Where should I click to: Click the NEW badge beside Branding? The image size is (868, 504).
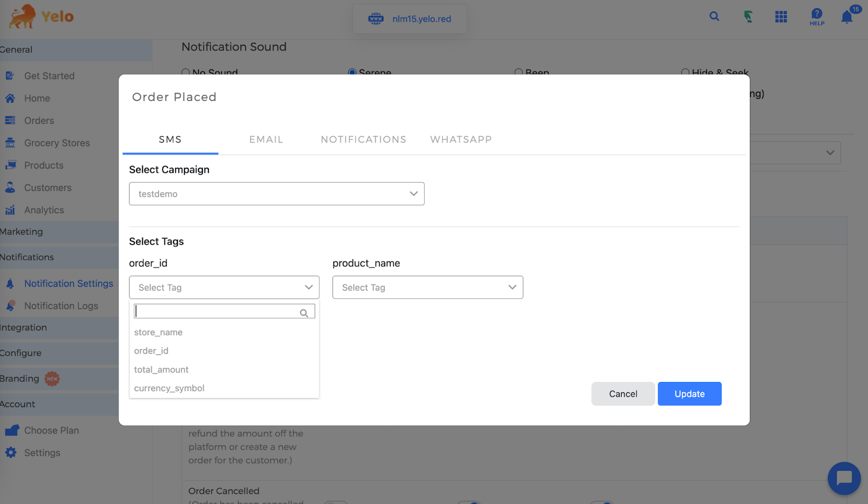[52, 379]
